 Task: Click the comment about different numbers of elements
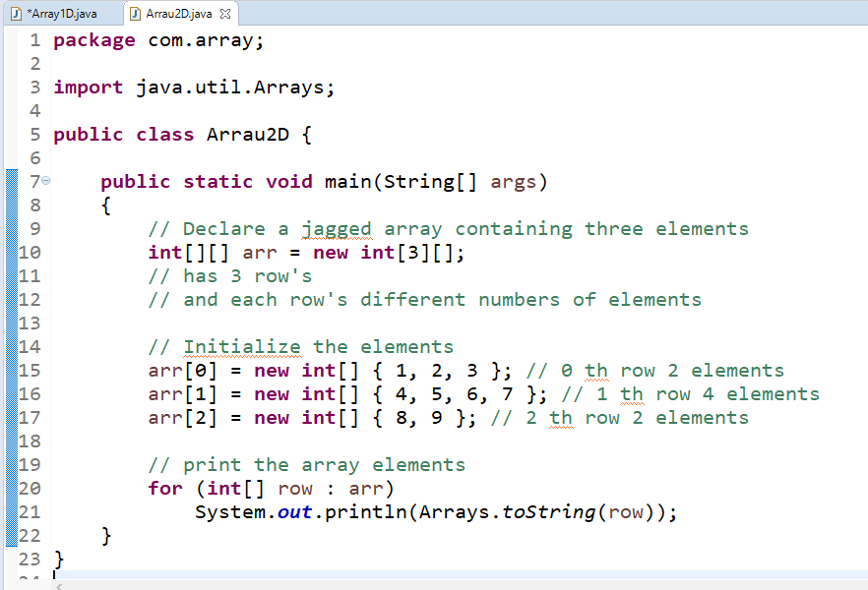424,300
